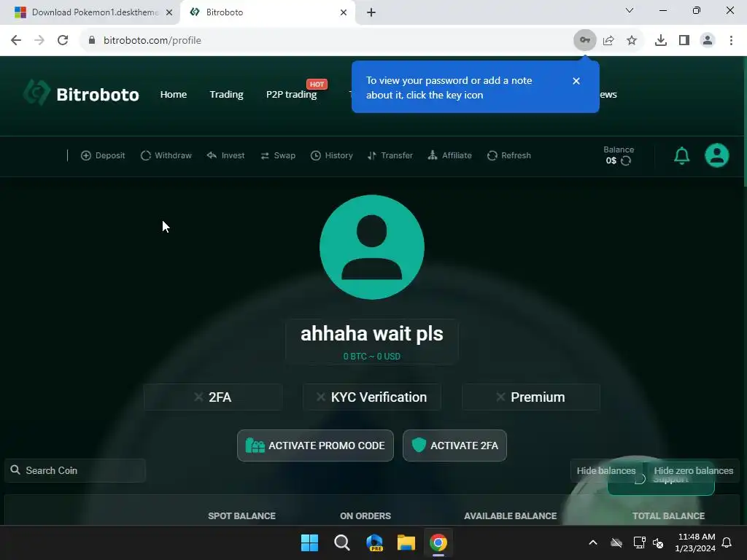Click the muted volume tray icon
The width and height of the screenshot is (747, 560).
click(658, 542)
